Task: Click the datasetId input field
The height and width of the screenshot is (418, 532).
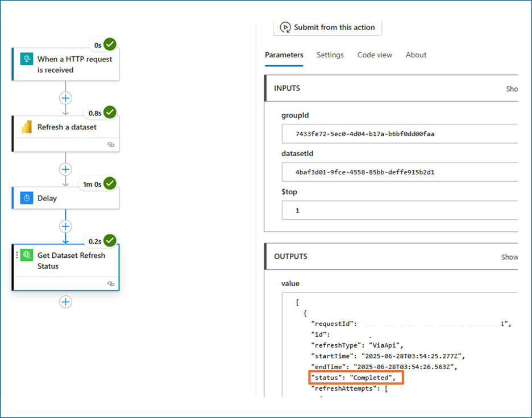Action: (400, 172)
